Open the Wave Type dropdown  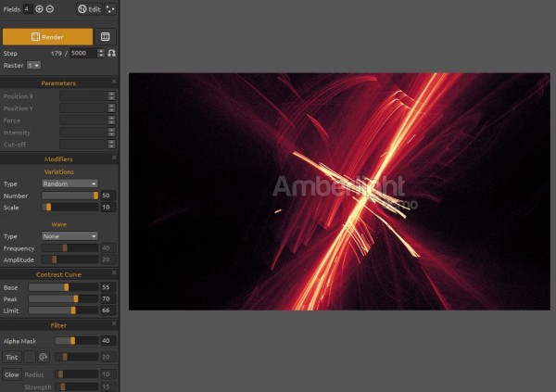click(x=69, y=236)
